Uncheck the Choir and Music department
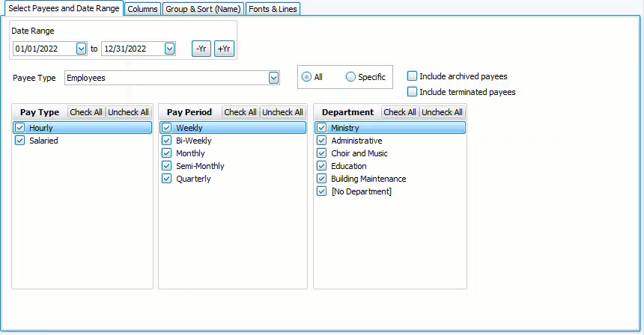This screenshot has width=644, height=335. [322, 153]
